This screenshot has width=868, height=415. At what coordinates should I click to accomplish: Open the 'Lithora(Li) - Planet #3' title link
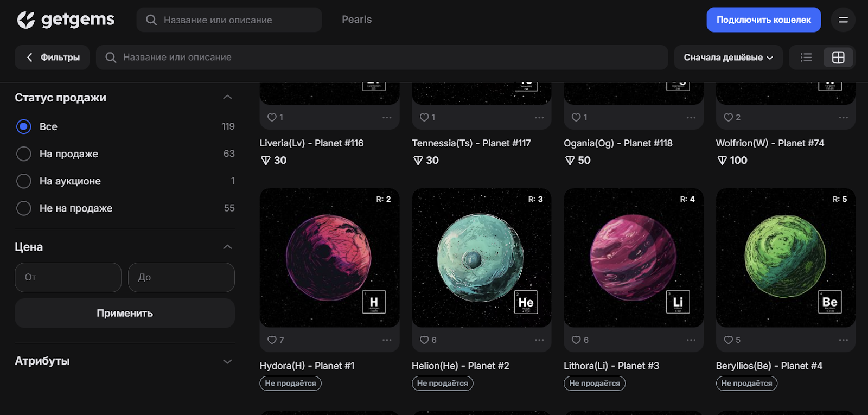click(x=611, y=366)
